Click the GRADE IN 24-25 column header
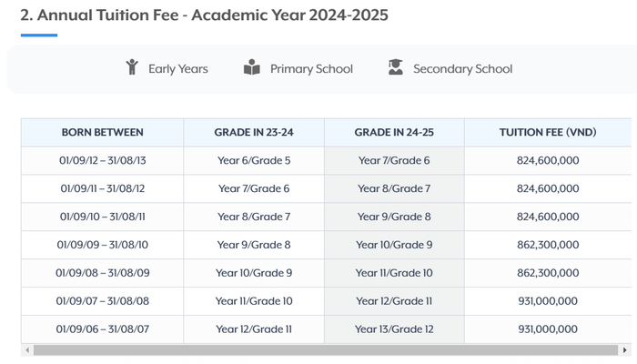The width and height of the screenshot is (637, 364). (x=394, y=133)
